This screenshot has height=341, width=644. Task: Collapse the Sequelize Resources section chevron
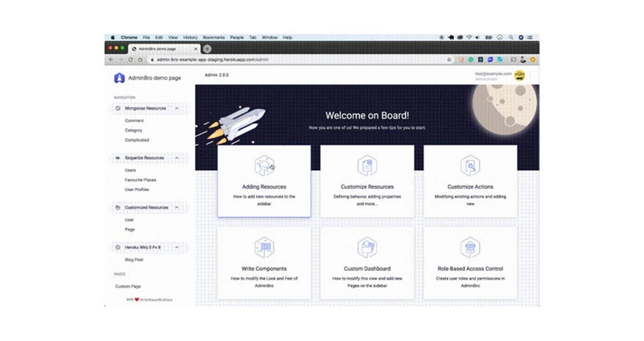point(176,158)
